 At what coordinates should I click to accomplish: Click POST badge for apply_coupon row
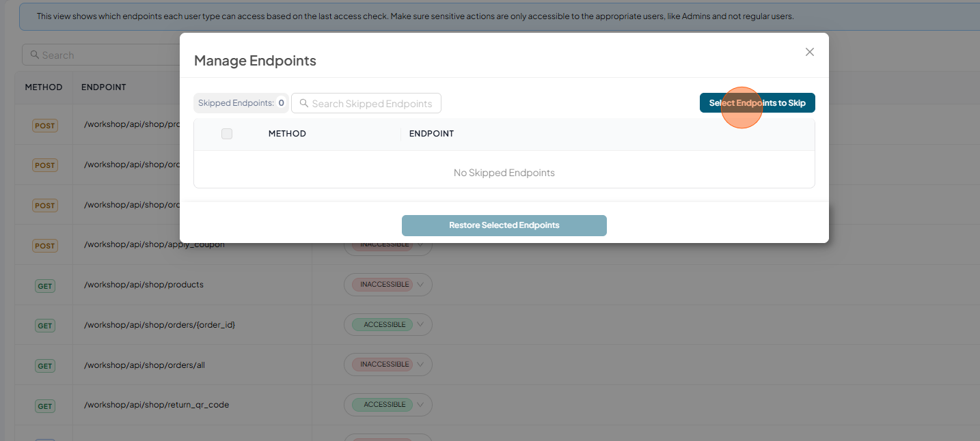coord(45,246)
